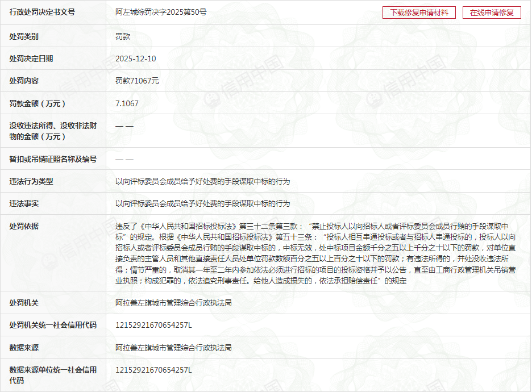
Task: Select the 罚款 value in 处罚类别 row
Action: click(x=122, y=36)
